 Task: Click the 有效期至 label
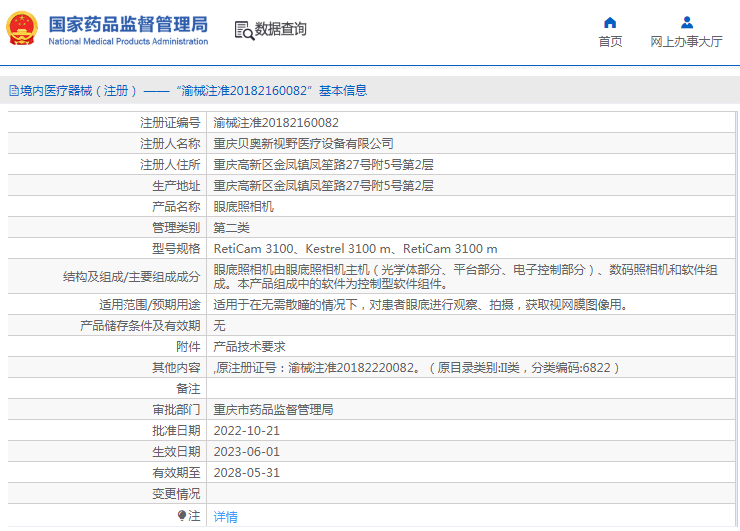pyautogui.click(x=177, y=473)
